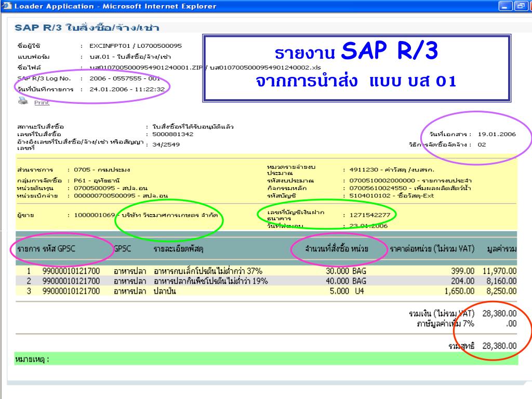This screenshot has height=399, width=532.
Task: Select contract reference "34/2549"
Action: (x=166, y=144)
